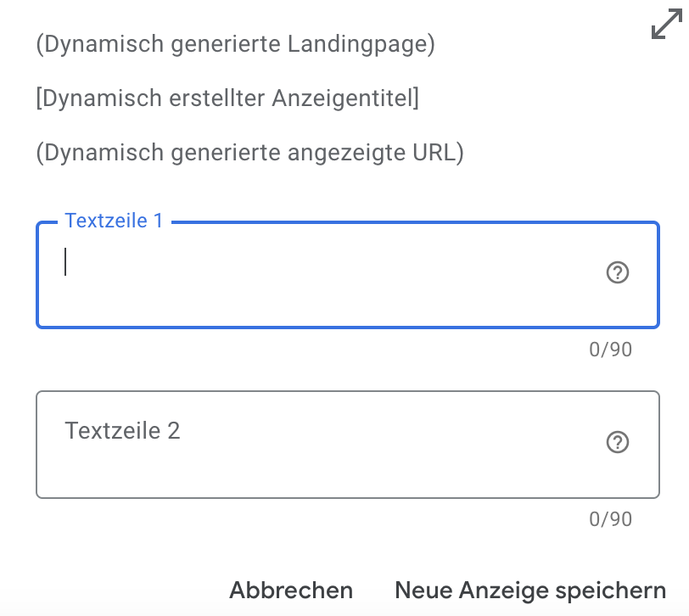Place the cursor in the blue-outlined text box
Viewport: 689px width, 616px height.
click(322, 273)
